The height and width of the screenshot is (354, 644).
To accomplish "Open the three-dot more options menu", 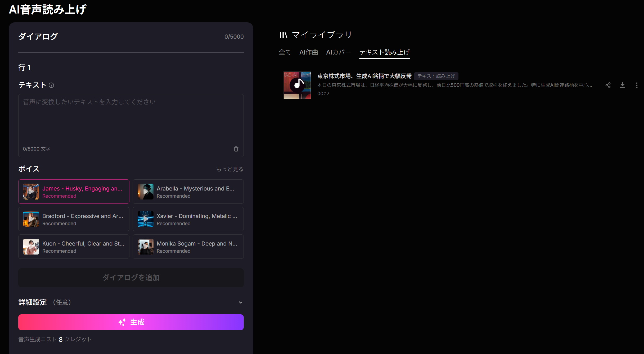I will point(637,85).
